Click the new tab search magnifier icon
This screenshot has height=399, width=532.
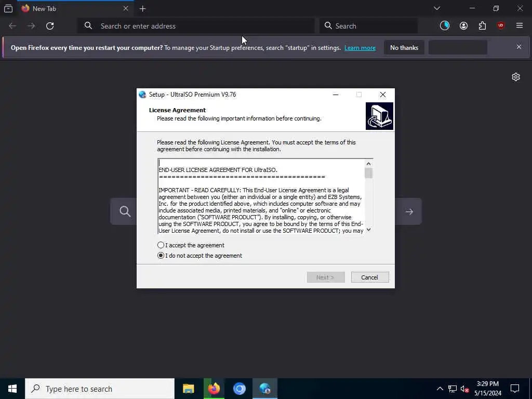pos(125,211)
